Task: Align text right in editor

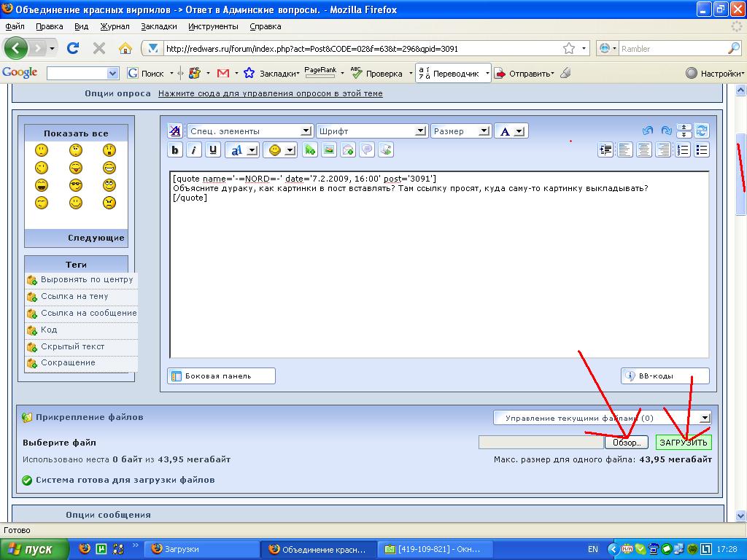Action: (662, 150)
